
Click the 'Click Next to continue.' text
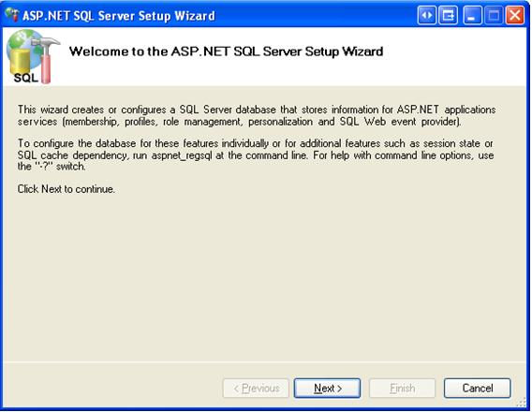click(66, 189)
